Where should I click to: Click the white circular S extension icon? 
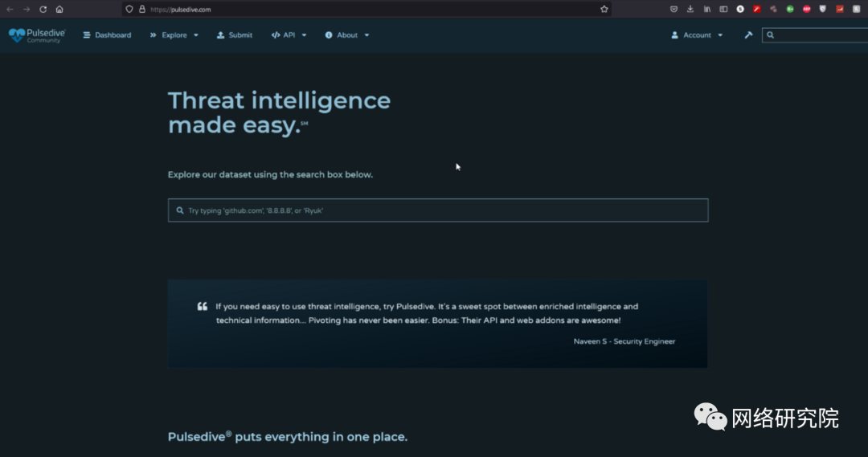click(x=740, y=10)
